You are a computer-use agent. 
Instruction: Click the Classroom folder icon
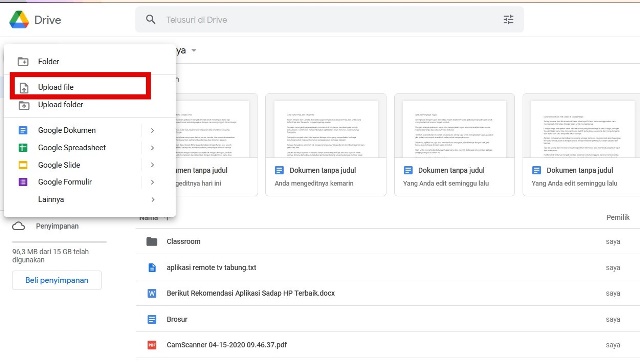pos(152,242)
